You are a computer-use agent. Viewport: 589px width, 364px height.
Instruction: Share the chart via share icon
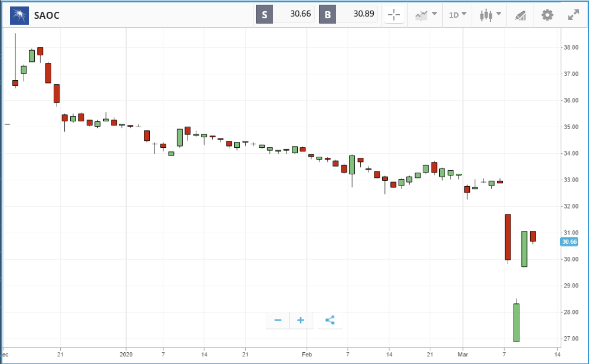(330, 320)
